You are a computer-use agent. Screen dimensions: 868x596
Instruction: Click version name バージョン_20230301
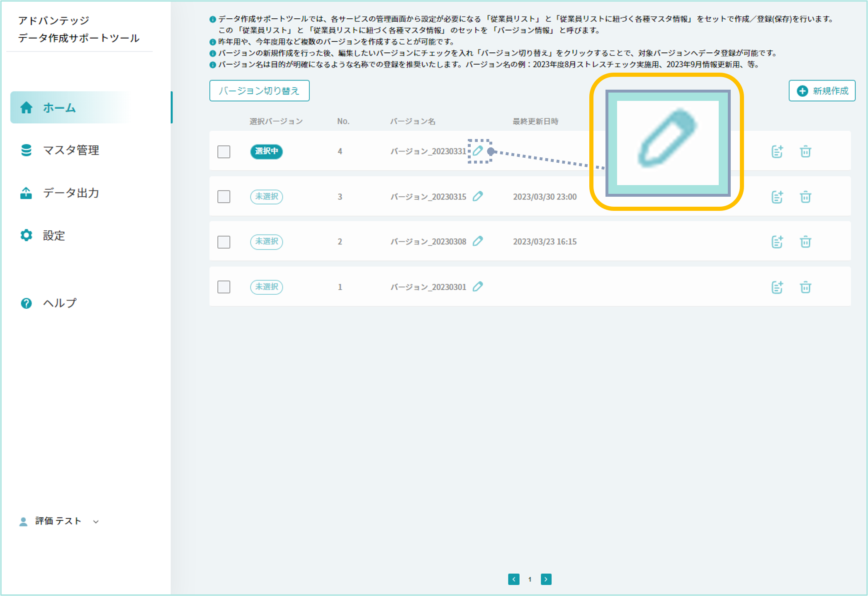click(x=428, y=287)
